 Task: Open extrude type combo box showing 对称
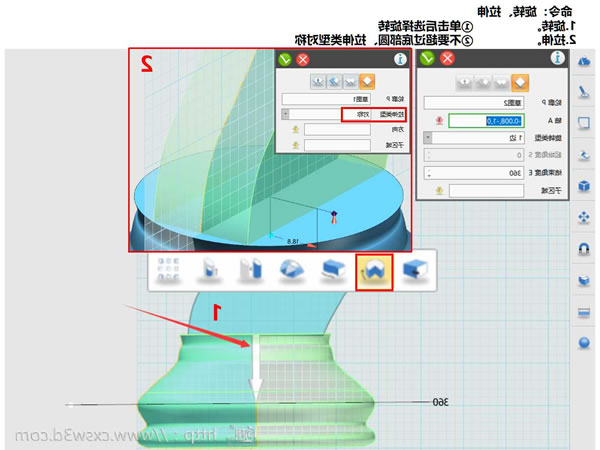[x=326, y=114]
